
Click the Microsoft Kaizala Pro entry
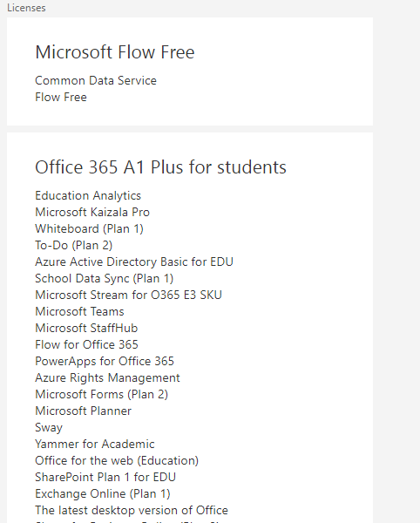tap(92, 212)
